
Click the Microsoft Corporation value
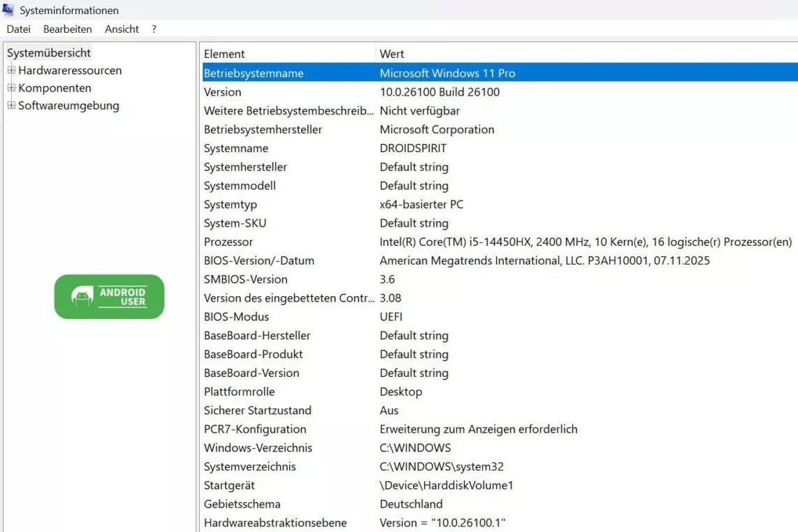pos(437,130)
